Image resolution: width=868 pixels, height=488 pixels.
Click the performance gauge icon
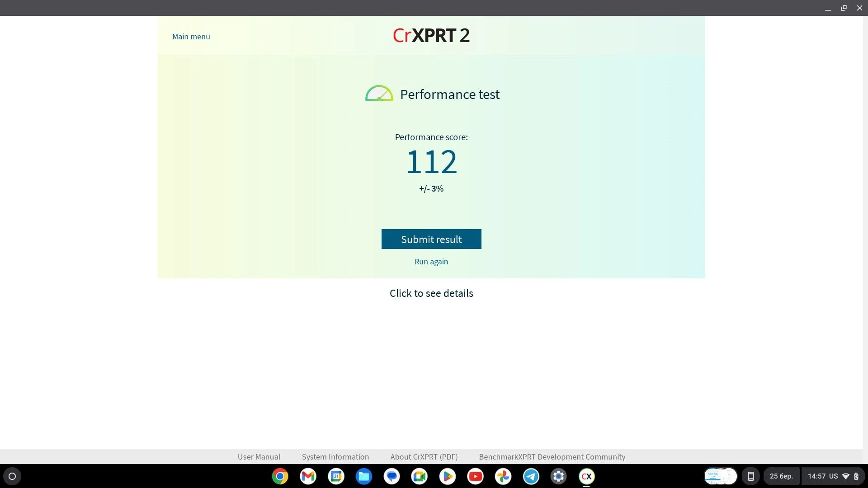(379, 93)
